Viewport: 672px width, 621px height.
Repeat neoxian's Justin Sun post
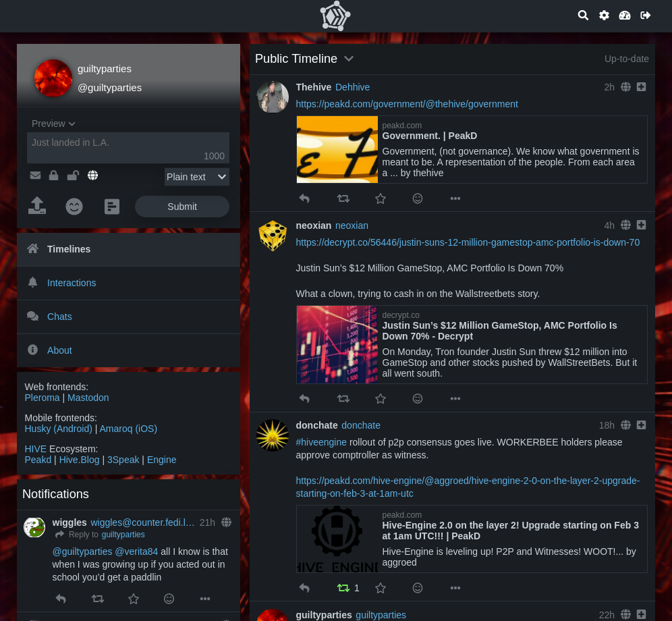click(x=343, y=399)
